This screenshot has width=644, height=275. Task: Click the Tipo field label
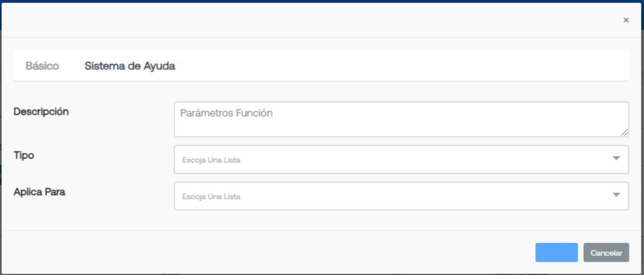[24, 156]
